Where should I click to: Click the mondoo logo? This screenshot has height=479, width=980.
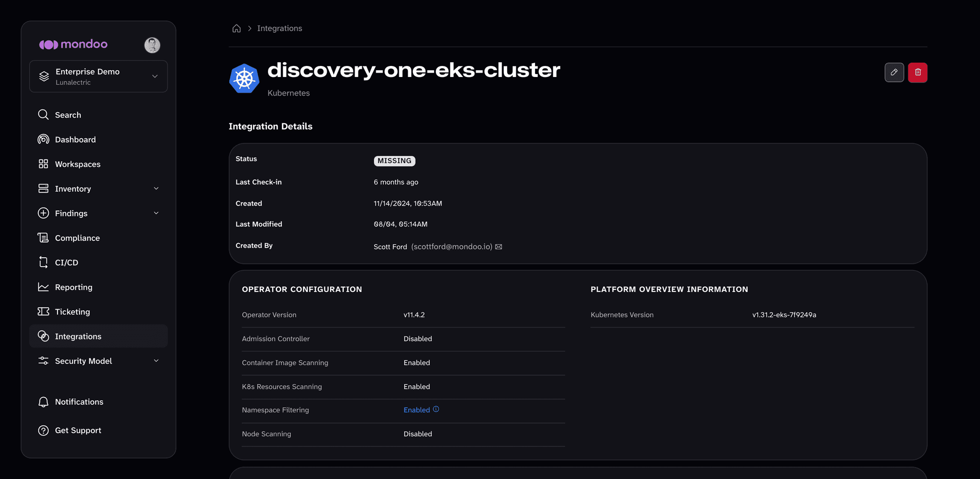(73, 44)
